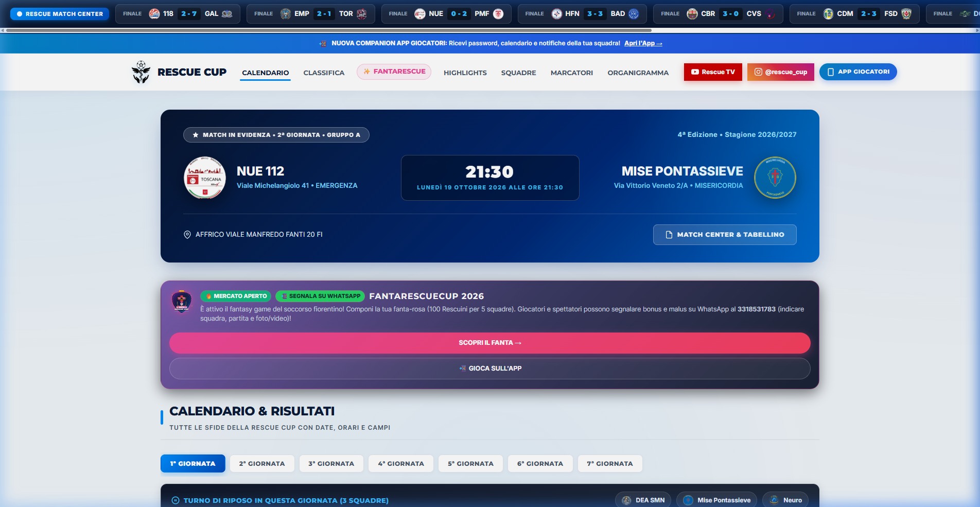The image size is (980, 507).
Task: Follow the Apri l'App link
Action: pyautogui.click(x=643, y=43)
